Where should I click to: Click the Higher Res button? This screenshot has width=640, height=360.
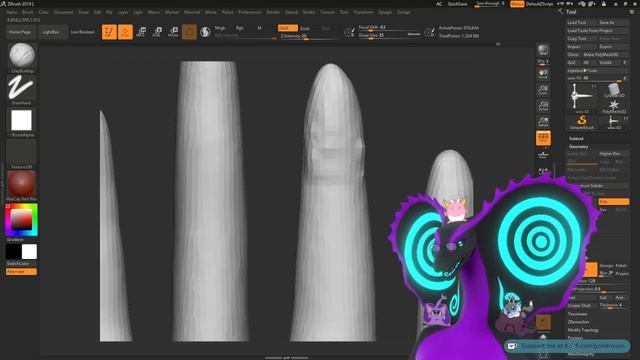click(x=613, y=154)
